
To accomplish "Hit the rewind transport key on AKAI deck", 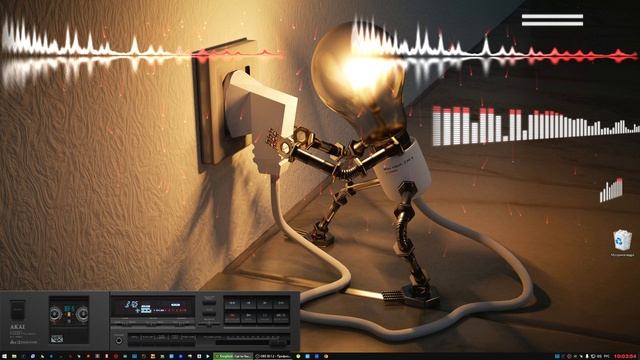I will pyautogui.click(x=233, y=303).
